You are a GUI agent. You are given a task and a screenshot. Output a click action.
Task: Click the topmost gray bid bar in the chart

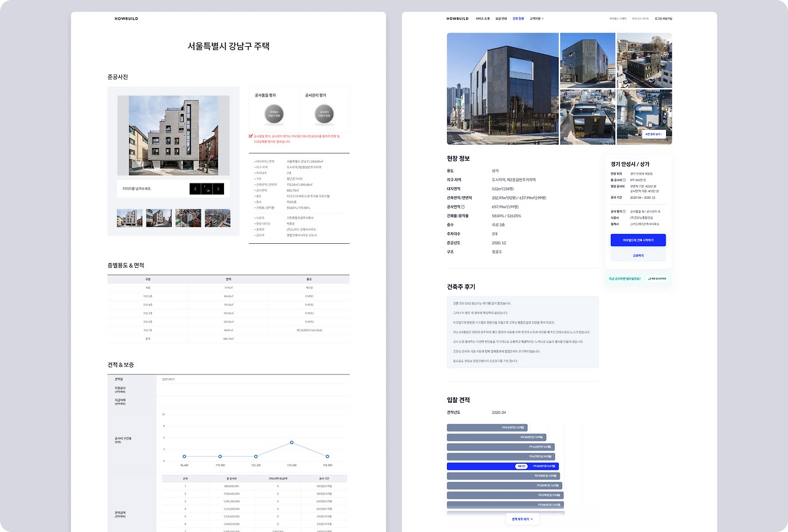pos(487,427)
